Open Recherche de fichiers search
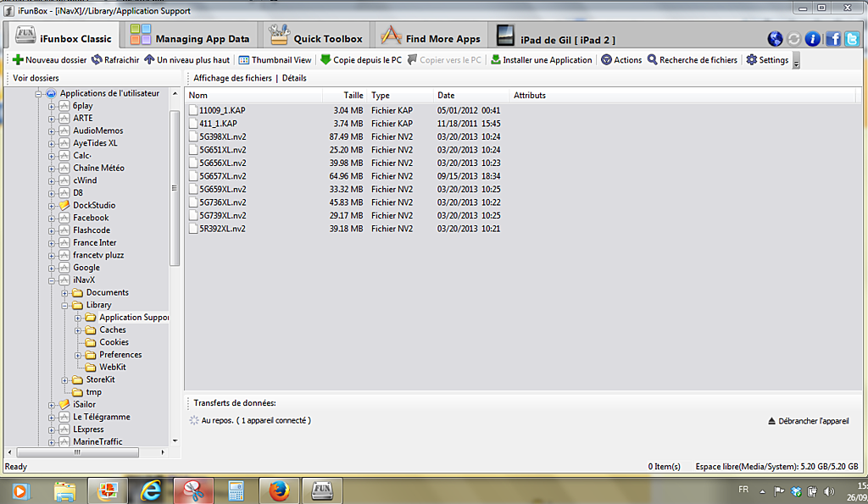Screen dimensions: 868x504 click(x=692, y=60)
